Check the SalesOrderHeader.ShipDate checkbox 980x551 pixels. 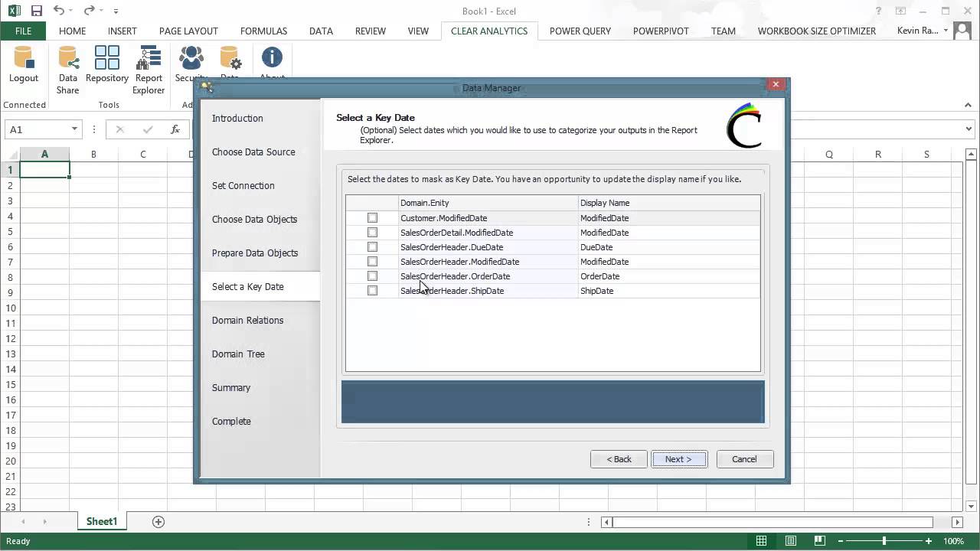tap(372, 291)
